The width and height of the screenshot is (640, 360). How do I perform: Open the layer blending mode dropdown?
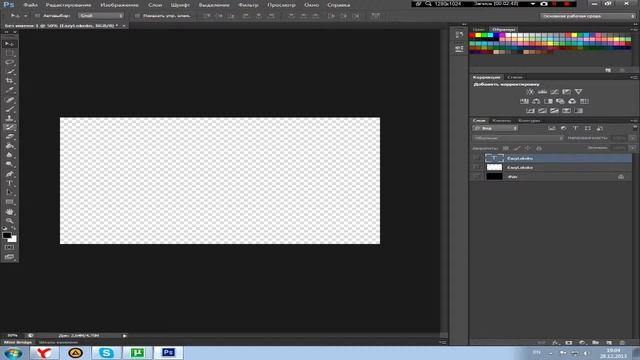coord(518,138)
